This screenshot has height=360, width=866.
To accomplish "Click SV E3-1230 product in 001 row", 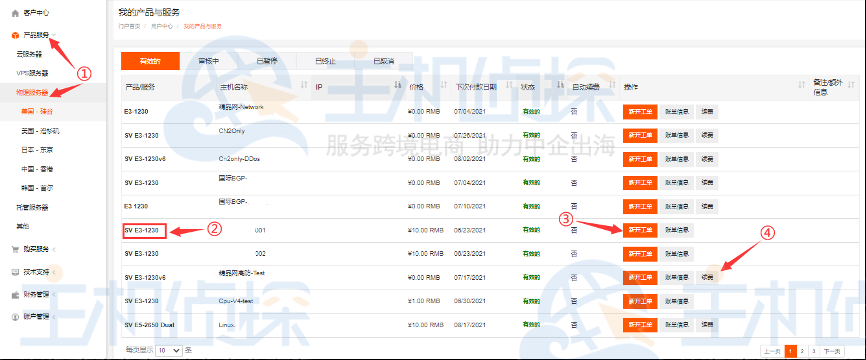I will click(x=142, y=230).
